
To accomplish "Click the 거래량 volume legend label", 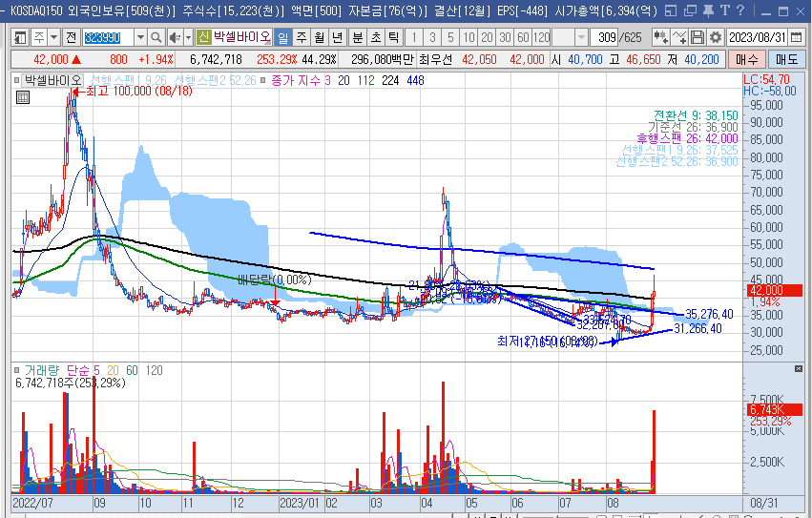I will [42, 370].
